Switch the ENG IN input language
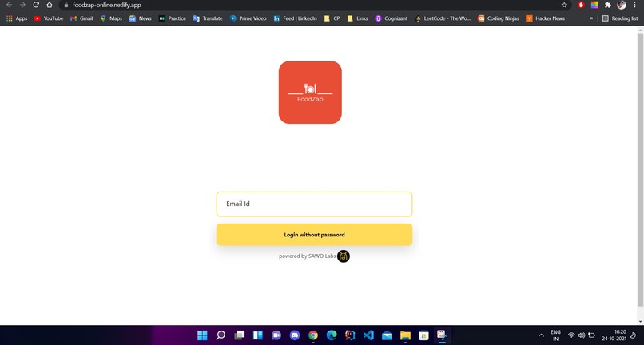Viewport: 644px width, 345px height. pyautogui.click(x=555, y=335)
